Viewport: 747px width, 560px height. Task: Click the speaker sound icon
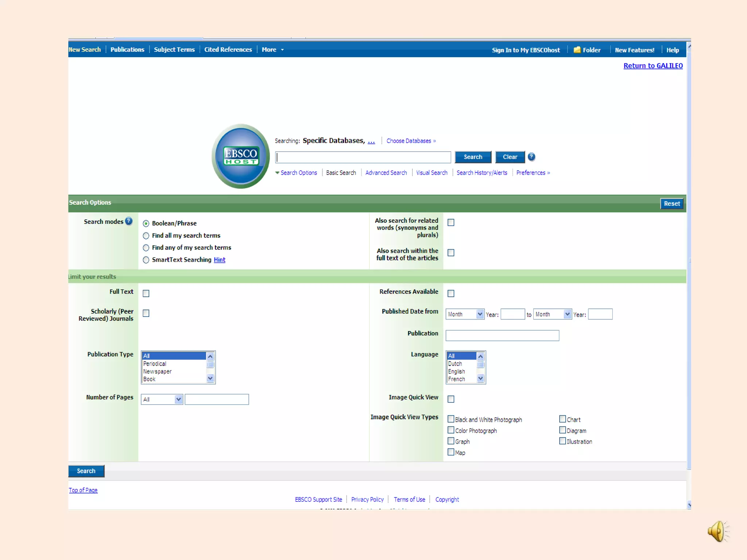(x=717, y=531)
